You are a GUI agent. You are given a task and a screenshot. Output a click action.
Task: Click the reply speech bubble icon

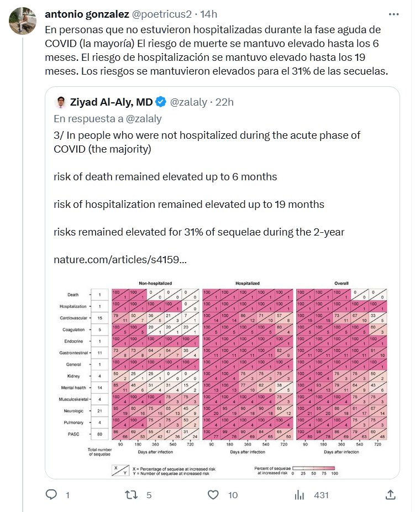pos(51,494)
